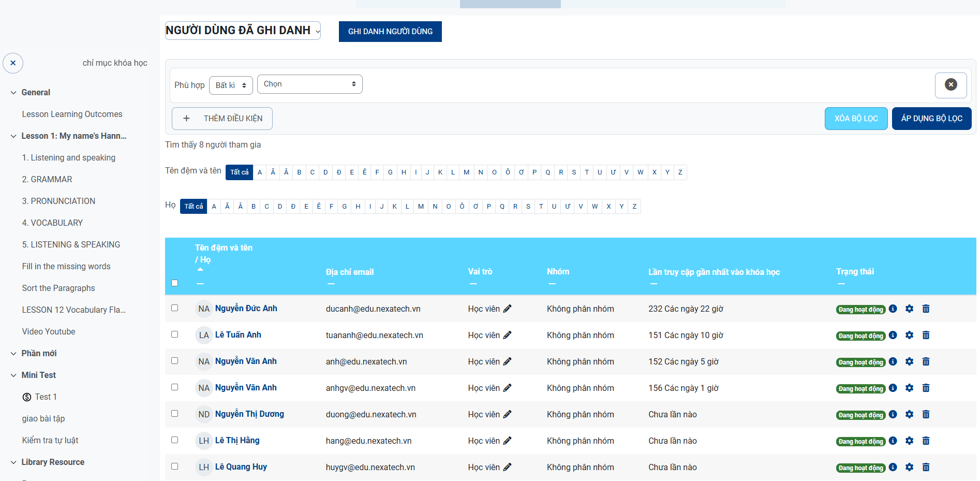Remove the filter condition with round X icon
The width and height of the screenshot is (980, 481).
click(951, 85)
